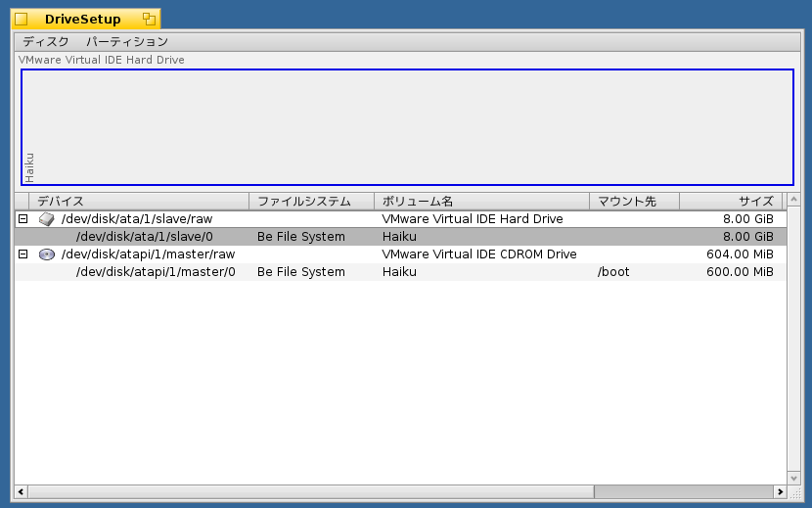812x508 pixels.
Task: Click the 600.00 MiB size cell
Action: point(740,272)
